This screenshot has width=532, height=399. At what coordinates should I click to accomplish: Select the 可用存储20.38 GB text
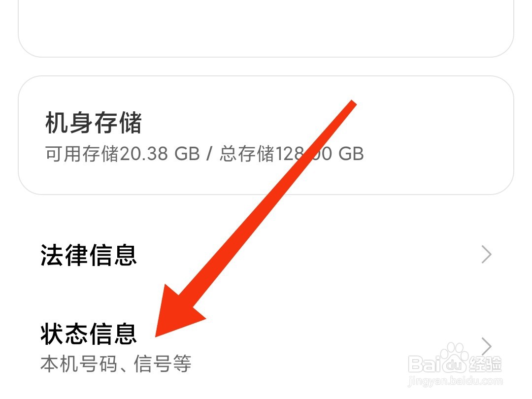point(123,154)
